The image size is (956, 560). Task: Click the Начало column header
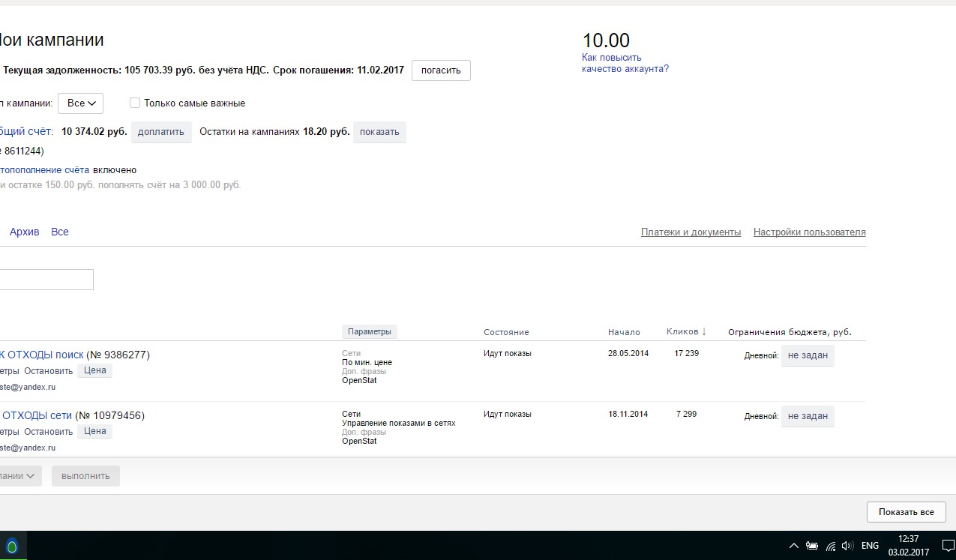click(x=624, y=332)
